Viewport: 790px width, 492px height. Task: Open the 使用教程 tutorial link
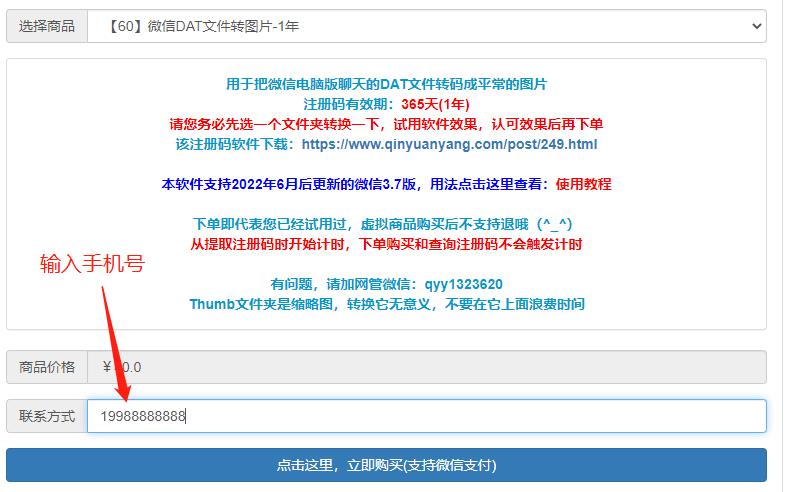(x=583, y=184)
